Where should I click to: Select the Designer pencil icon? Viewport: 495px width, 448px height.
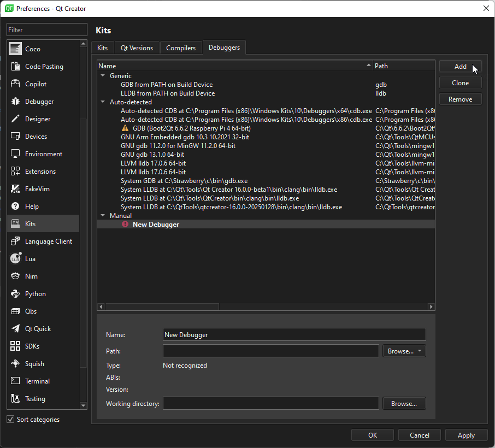15,119
